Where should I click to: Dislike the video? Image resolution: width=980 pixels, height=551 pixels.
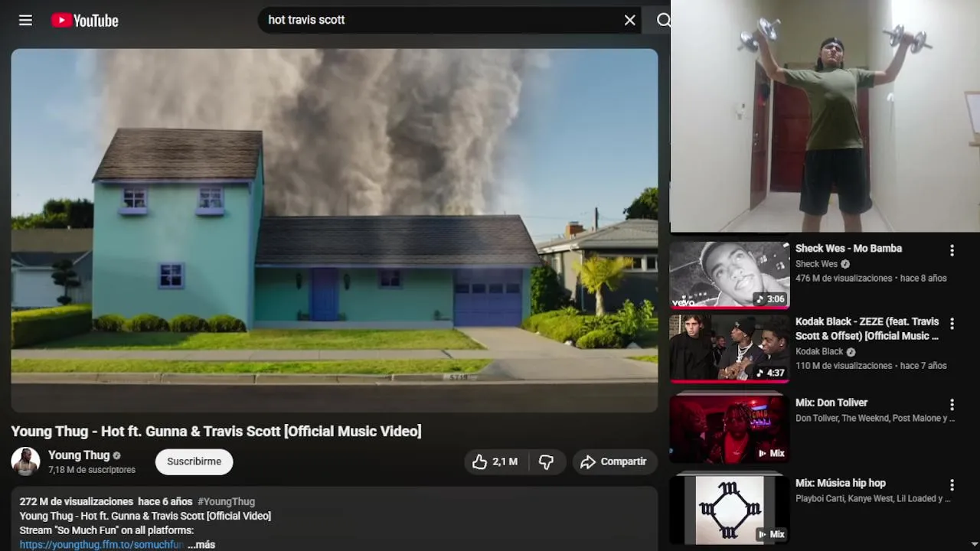tap(546, 461)
